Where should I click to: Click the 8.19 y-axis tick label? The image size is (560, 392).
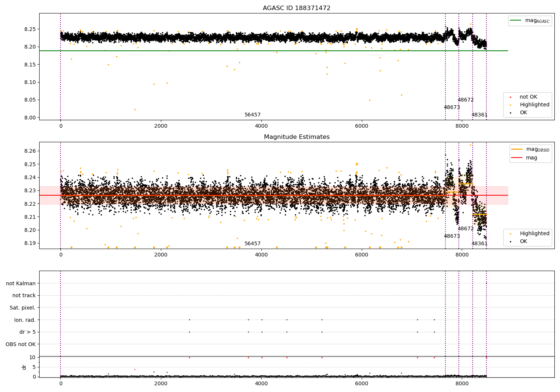[x=30, y=243]
